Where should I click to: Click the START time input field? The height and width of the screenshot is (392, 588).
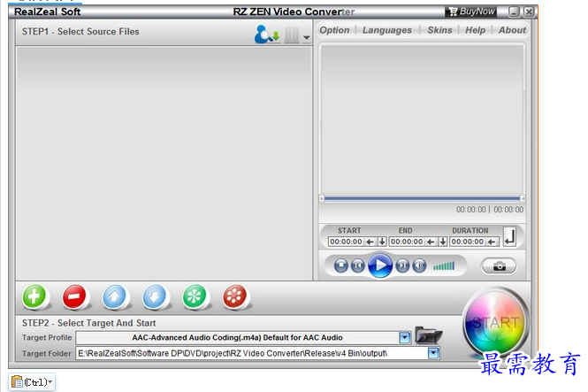point(346,242)
